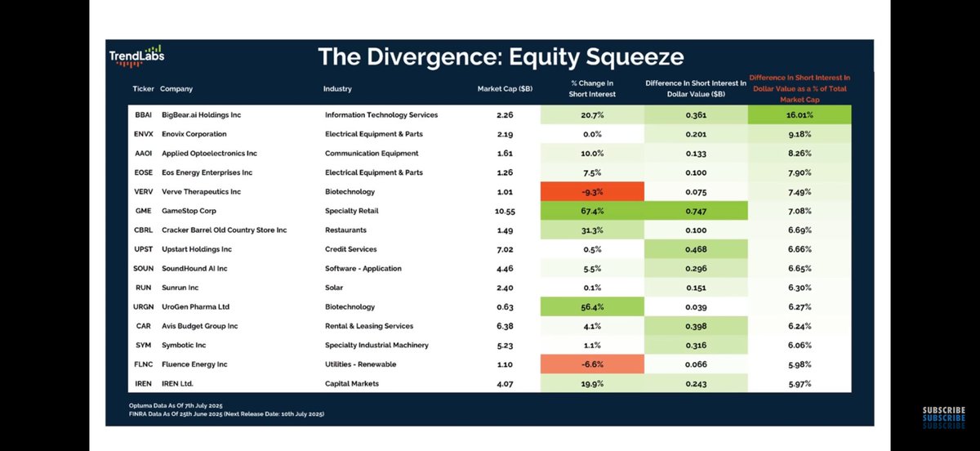The width and height of the screenshot is (980, 451).
Task: Click the Ticker column header
Action: click(x=144, y=88)
